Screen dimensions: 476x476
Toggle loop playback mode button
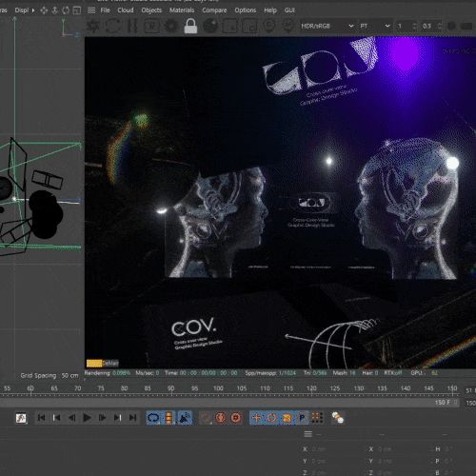153,418
